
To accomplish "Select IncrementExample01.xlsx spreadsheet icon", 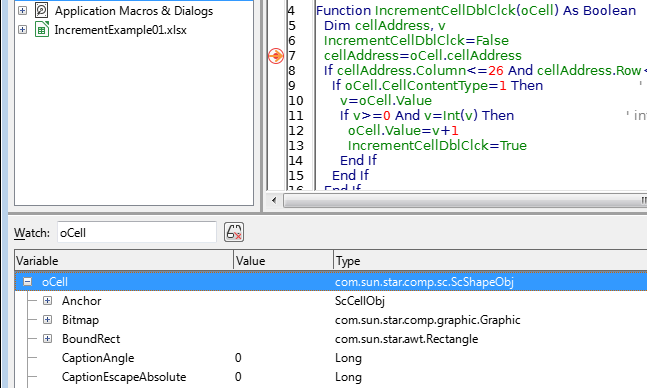I will pos(42,29).
